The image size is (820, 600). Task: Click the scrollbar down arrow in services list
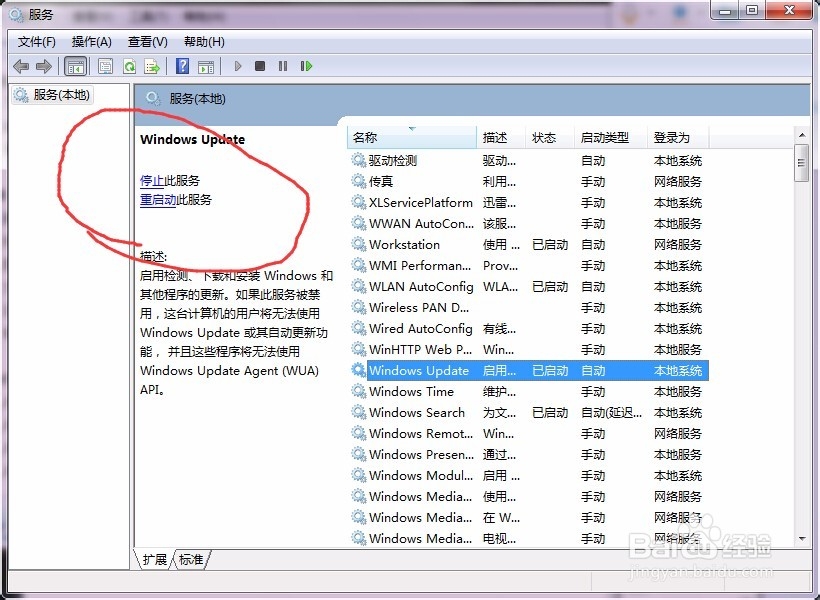click(802, 539)
